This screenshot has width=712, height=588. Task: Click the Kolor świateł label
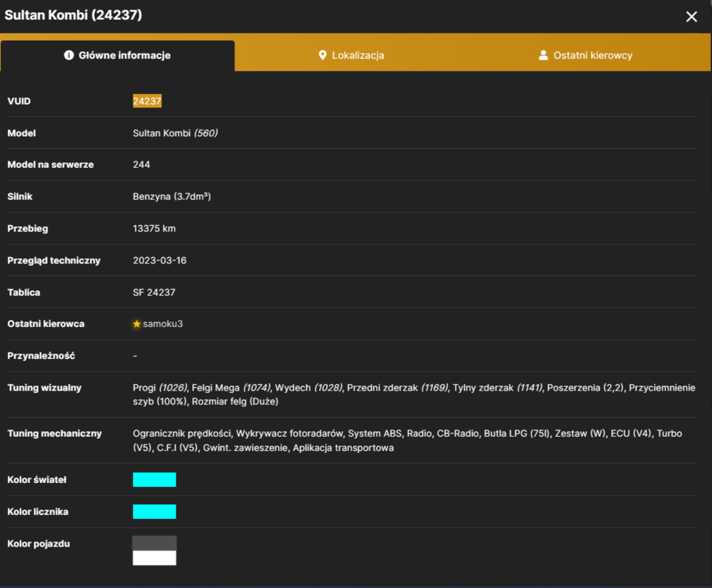(x=37, y=480)
